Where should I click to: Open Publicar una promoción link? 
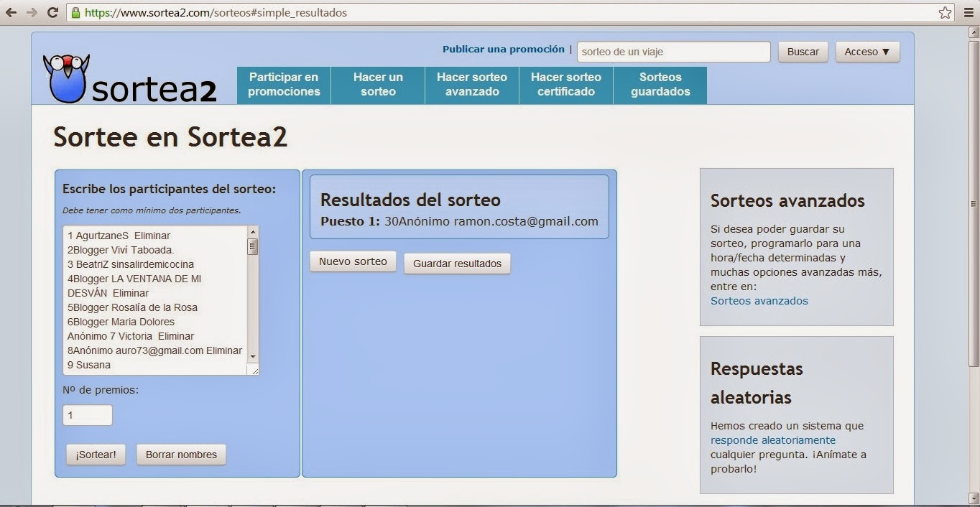pos(504,50)
